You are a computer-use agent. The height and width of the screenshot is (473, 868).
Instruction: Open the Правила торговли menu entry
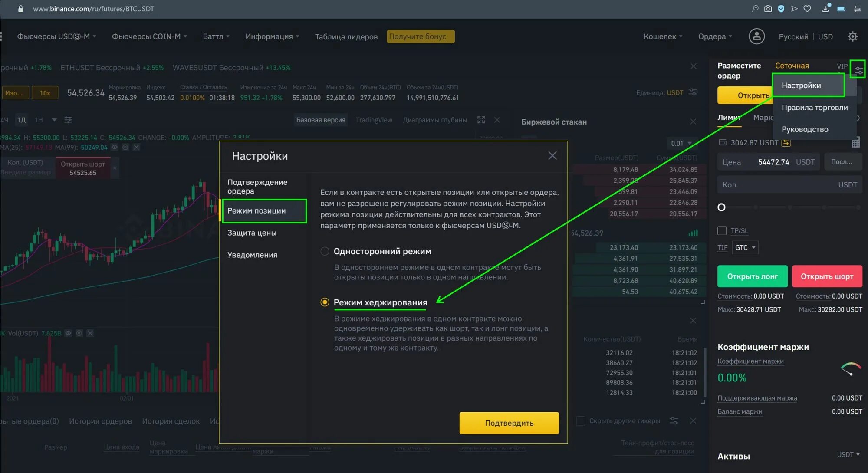tap(815, 107)
